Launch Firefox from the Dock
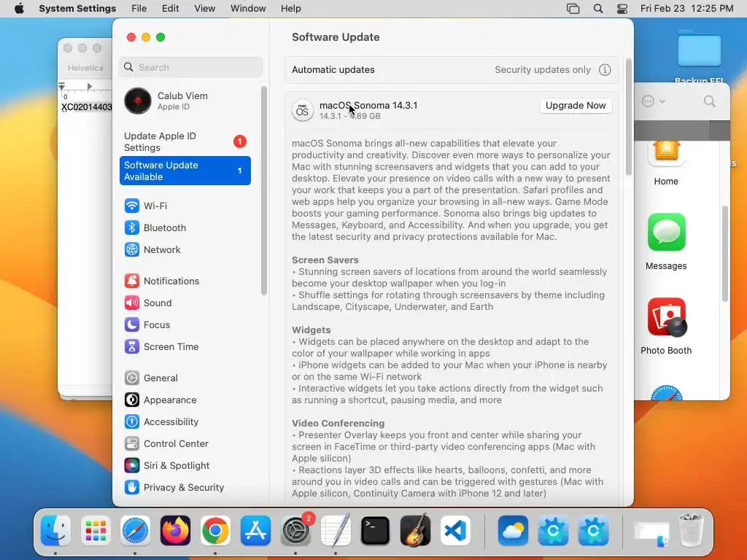Viewport: 747px width, 560px height. click(175, 530)
